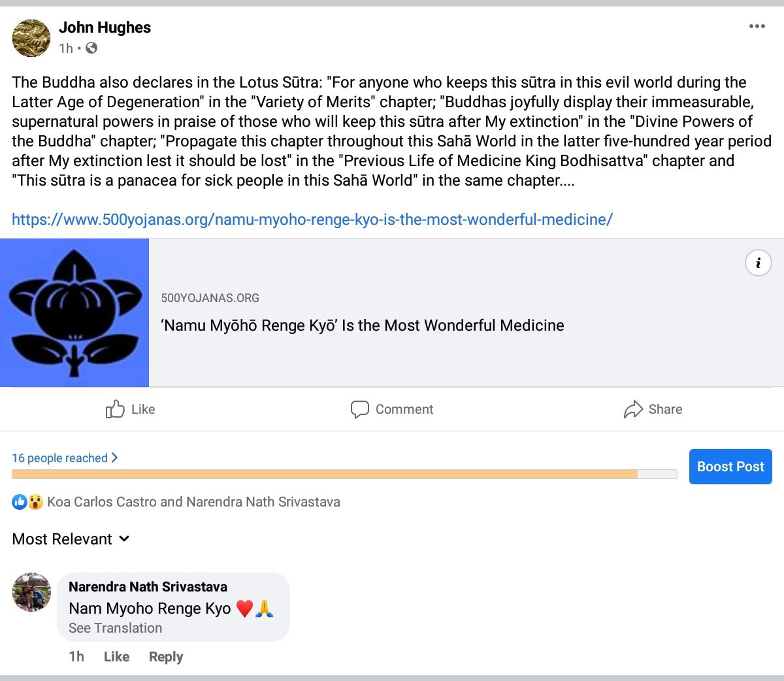Click the link preview info icon
The height and width of the screenshot is (681, 784).
758,263
